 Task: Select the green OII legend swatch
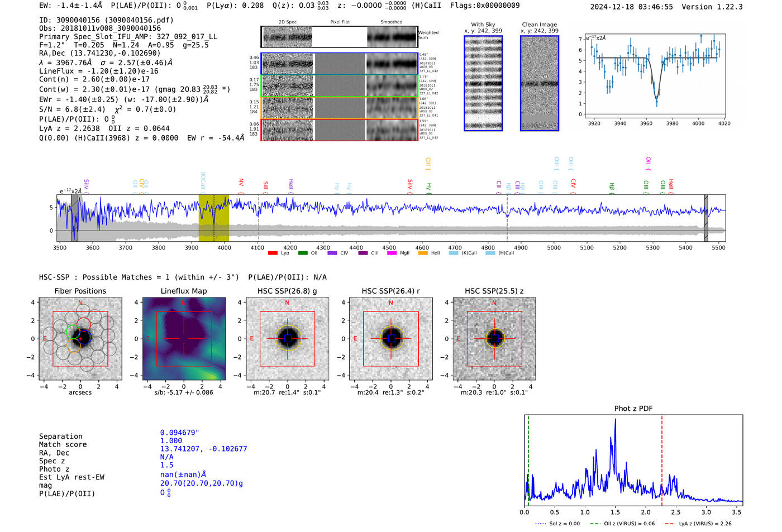[x=303, y=253]
